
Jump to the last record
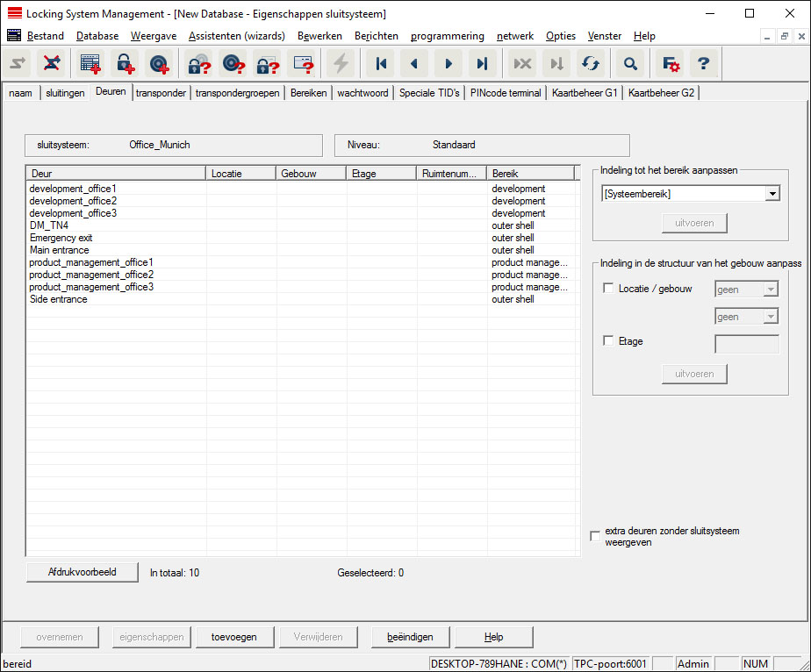[481, 63]
